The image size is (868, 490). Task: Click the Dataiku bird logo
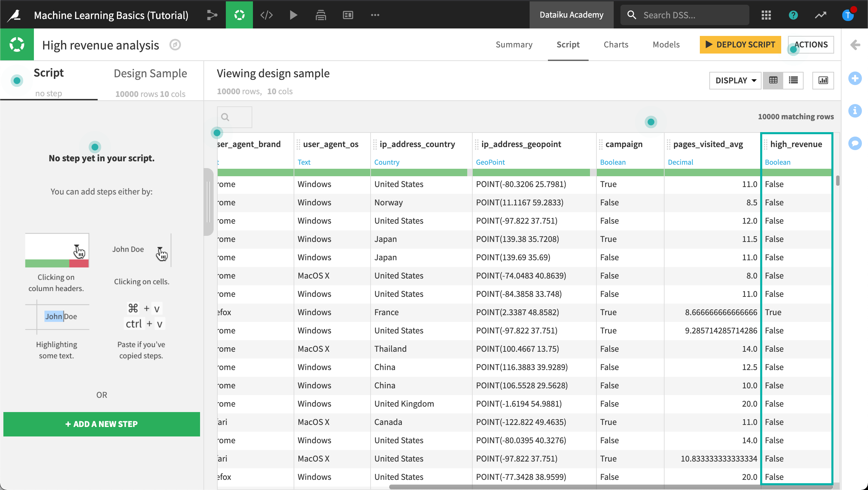coord(14,15)
